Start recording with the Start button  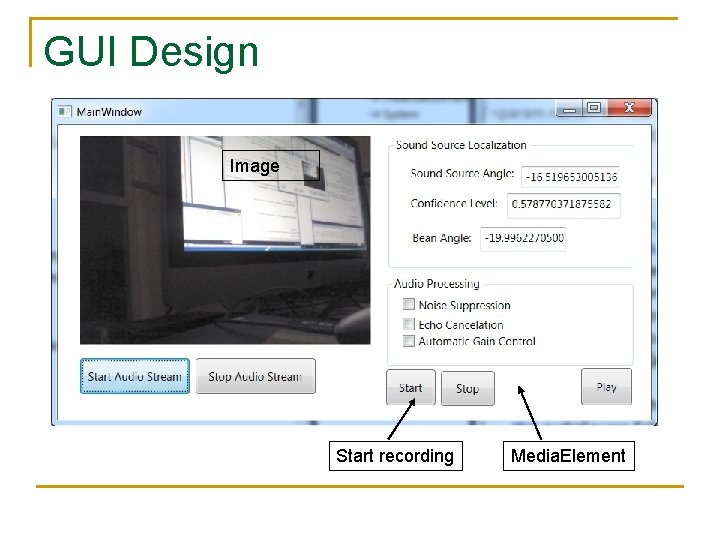click(411, 388)
